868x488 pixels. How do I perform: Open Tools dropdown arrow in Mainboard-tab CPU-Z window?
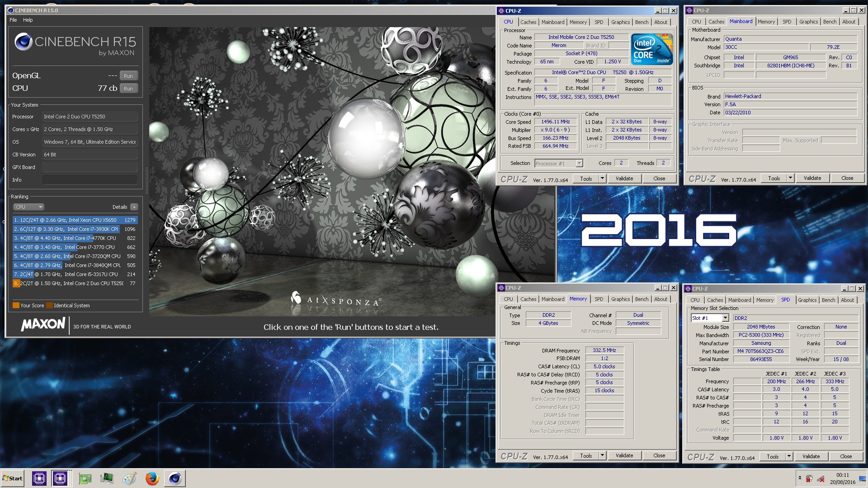click(790, 178)
